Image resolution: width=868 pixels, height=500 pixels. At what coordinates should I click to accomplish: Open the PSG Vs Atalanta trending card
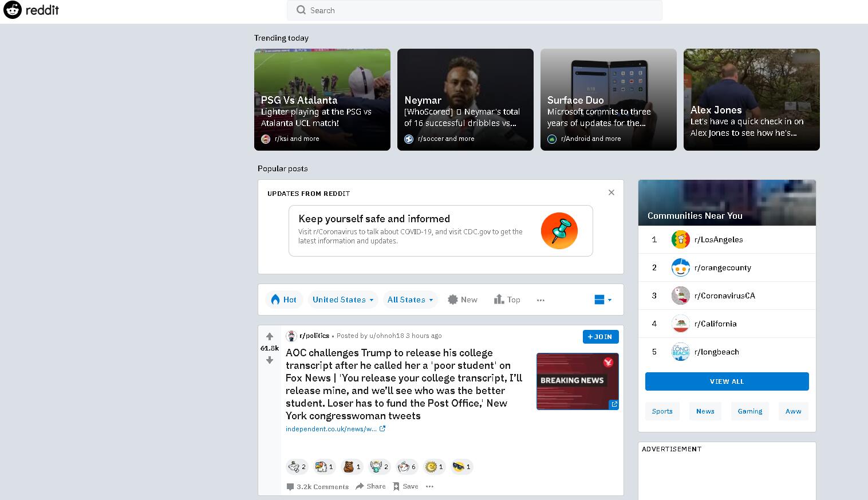pyautogui.click(x=322, y=100)
